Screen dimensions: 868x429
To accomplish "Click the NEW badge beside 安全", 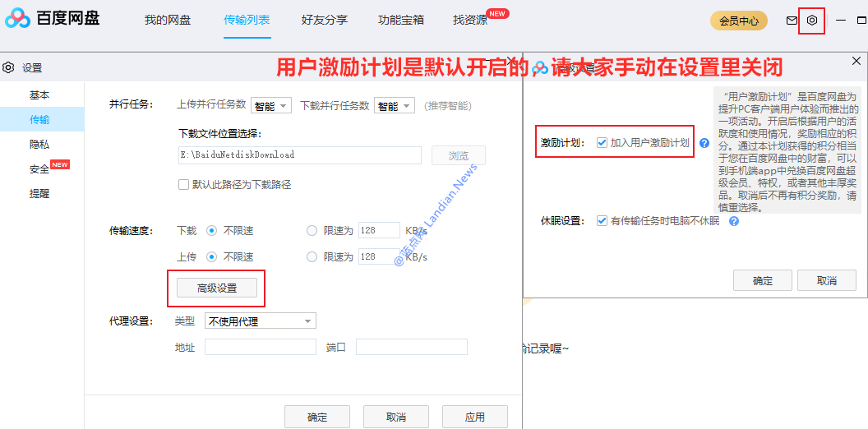I will [x=60, y=164].
